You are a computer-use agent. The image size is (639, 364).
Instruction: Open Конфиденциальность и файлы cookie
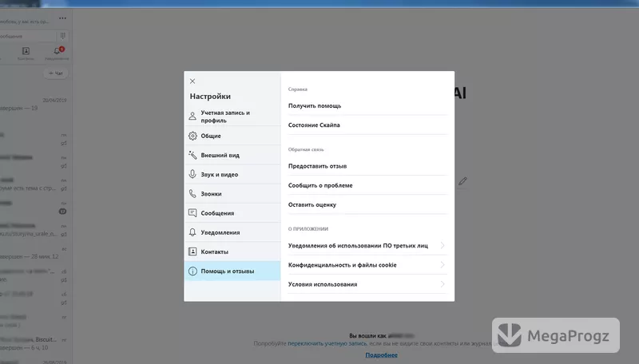pos(367,265)
